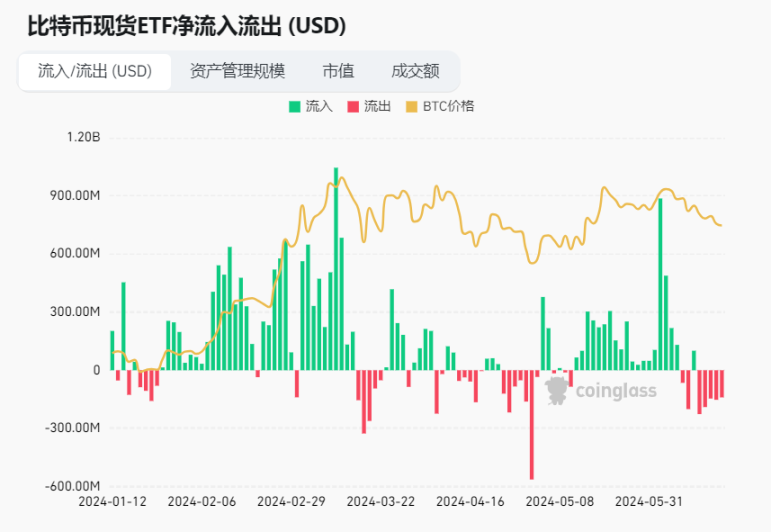The height and width of the screenshot is (532, 771).
Task: Open the 市值 tab
Action: coord(338,71)
